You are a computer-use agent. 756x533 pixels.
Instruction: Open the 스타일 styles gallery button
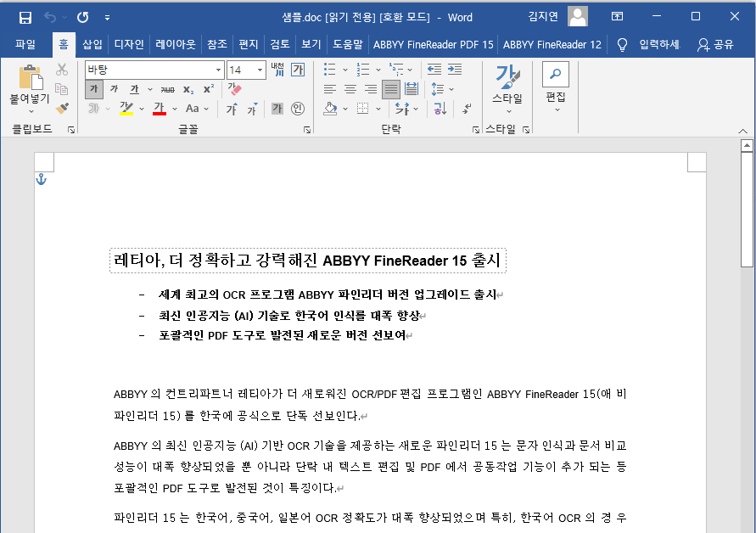(x=507, y=89)
